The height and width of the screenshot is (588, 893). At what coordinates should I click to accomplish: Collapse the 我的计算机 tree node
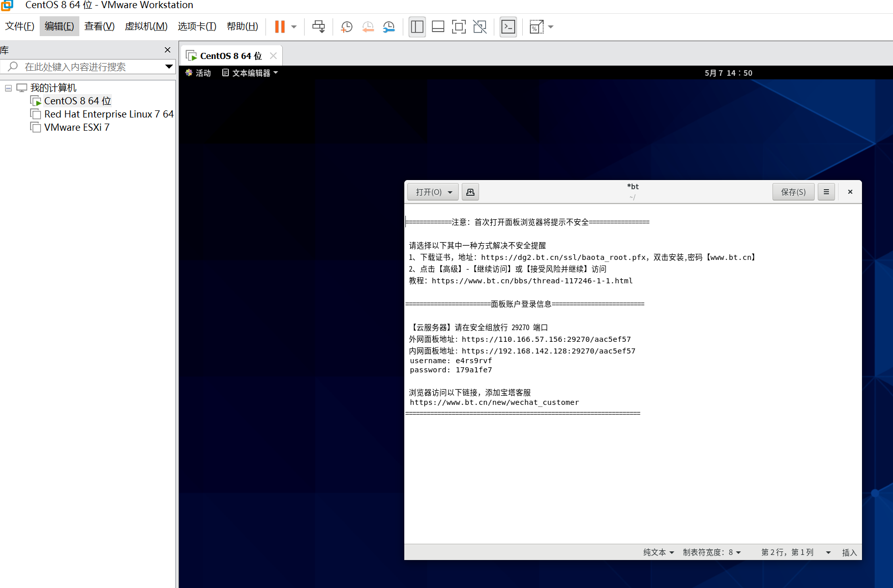pos(8,88)
